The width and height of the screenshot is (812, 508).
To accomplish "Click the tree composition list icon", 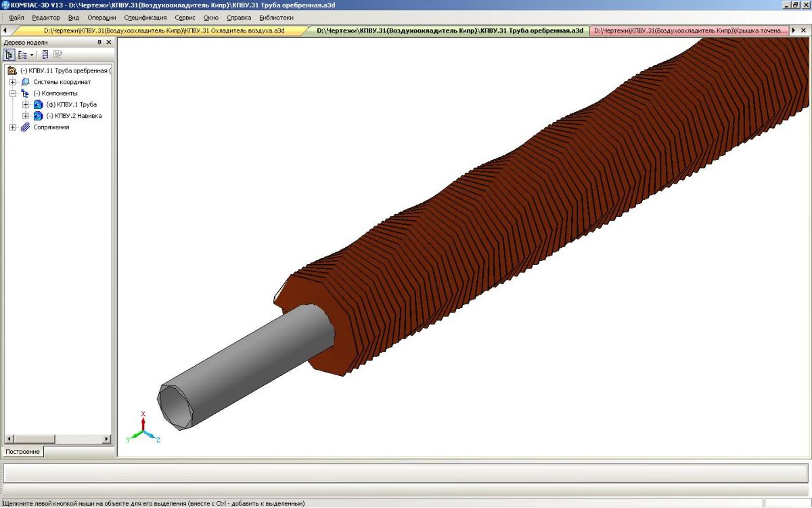I will [22, 55].
